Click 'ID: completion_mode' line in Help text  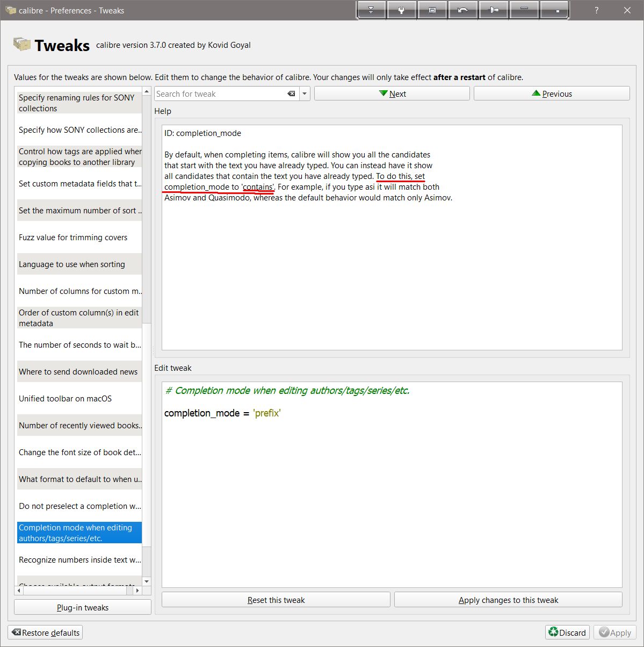202,133
